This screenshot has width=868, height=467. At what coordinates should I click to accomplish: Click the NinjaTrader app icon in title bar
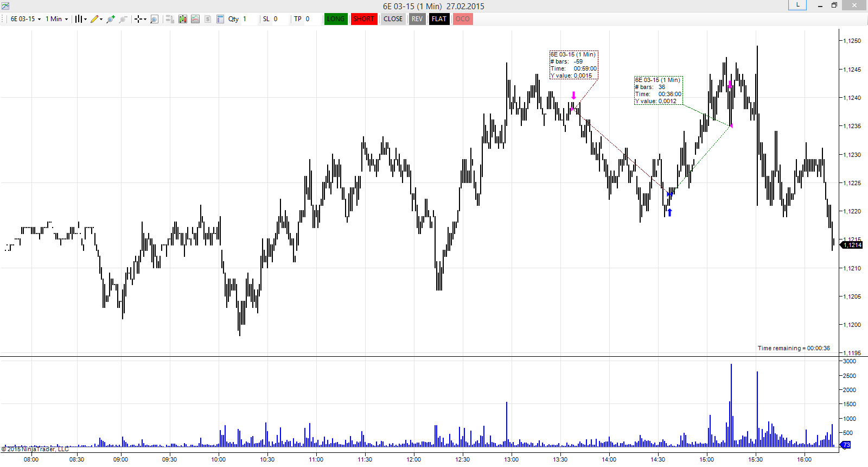pos(5,6)
